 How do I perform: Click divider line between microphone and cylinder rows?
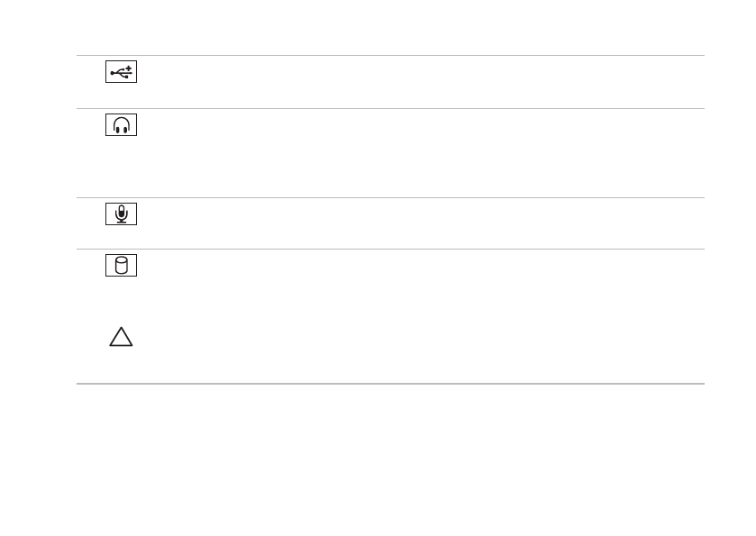pos(390,250)
